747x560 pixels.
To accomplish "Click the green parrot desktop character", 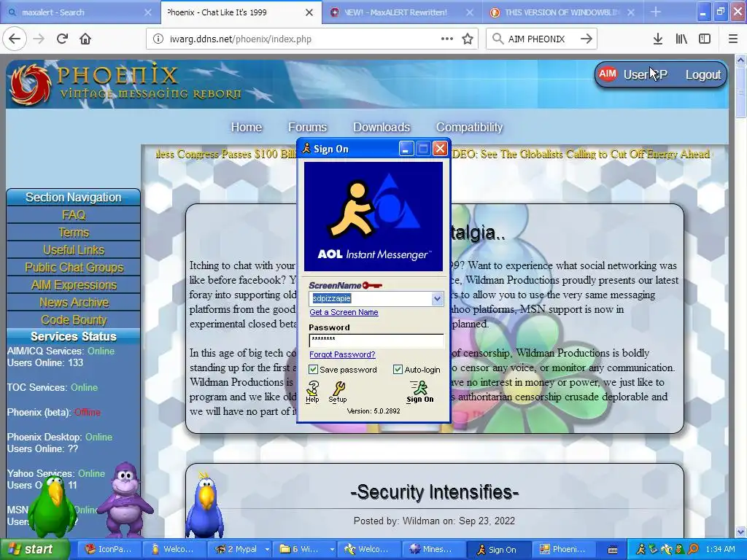I will pos(52,506).
